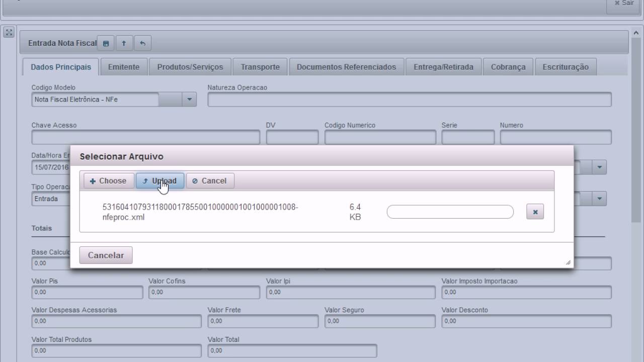Screen dimensions: 644x362
Task: Click the expand fullscreen icon at left edge
Action: [9, 32]
